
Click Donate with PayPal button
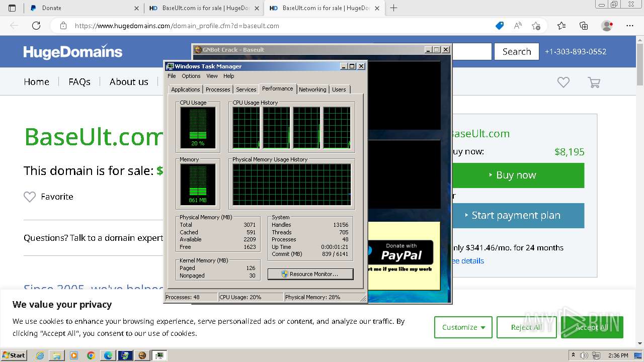pyautogui.click(x=401, y=252)
